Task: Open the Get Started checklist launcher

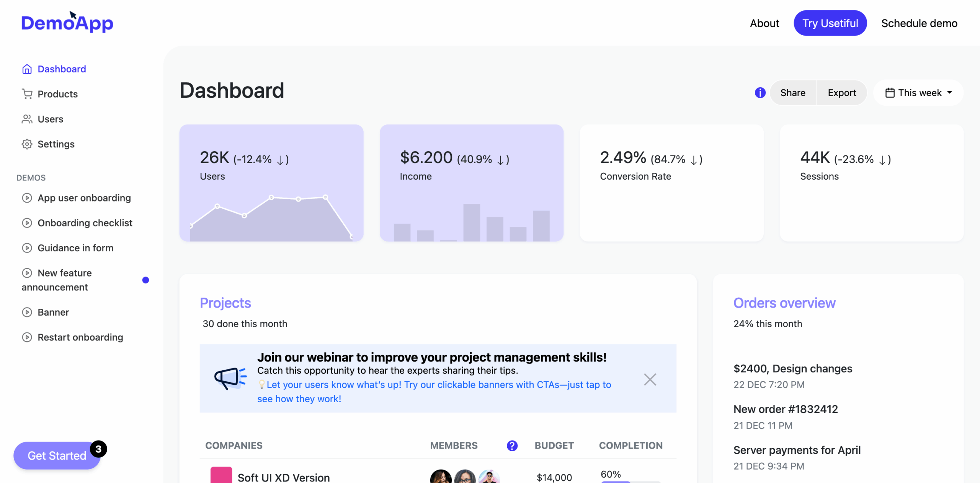Action: tap(57, 455)
